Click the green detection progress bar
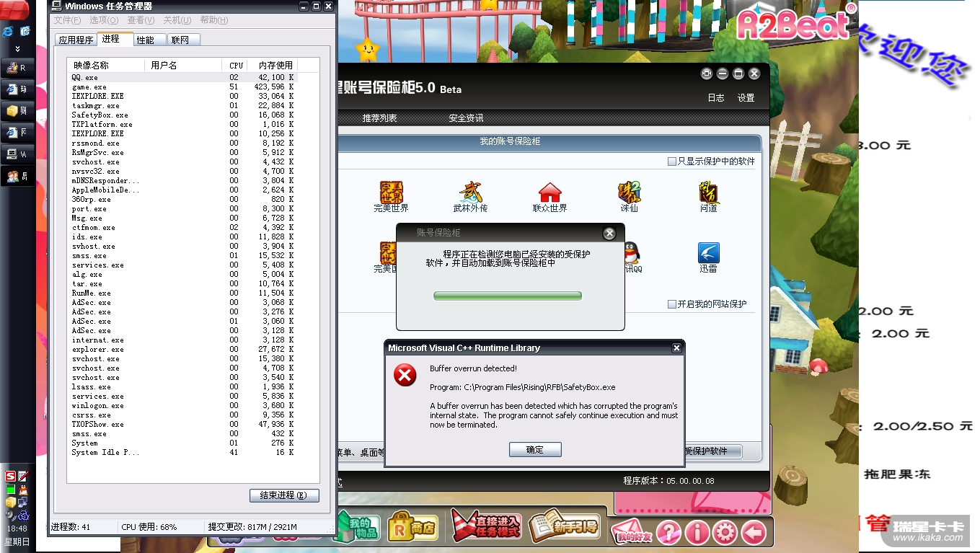Image resolution: width=980 pixels, height=553 pixels. pos(508,296)
